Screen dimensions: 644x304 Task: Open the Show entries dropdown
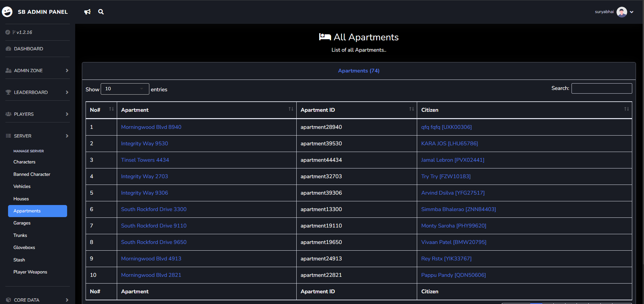coord(125,89)
